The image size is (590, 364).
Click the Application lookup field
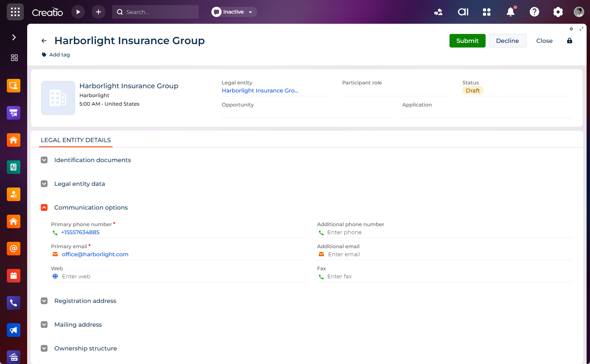point(487,109)
